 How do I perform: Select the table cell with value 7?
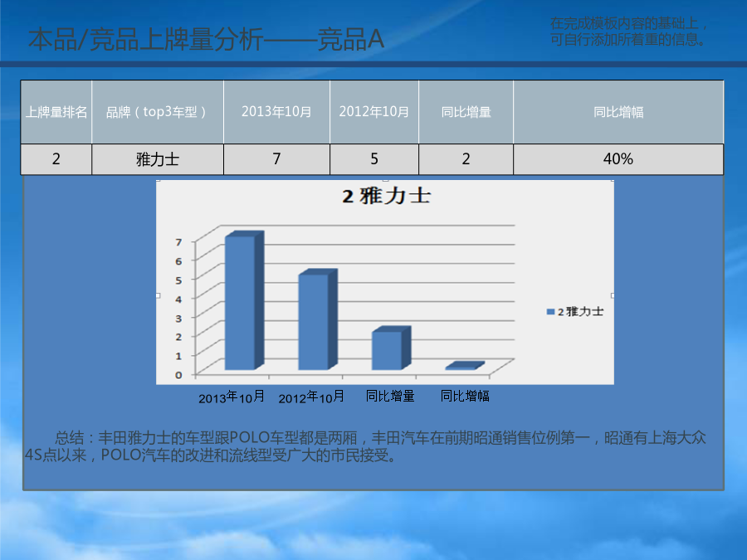point(276,159)
